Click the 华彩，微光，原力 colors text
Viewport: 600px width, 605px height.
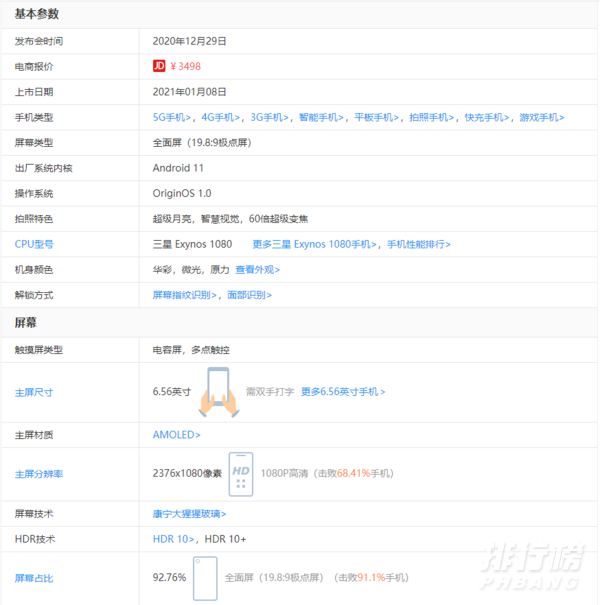point(191,270)
